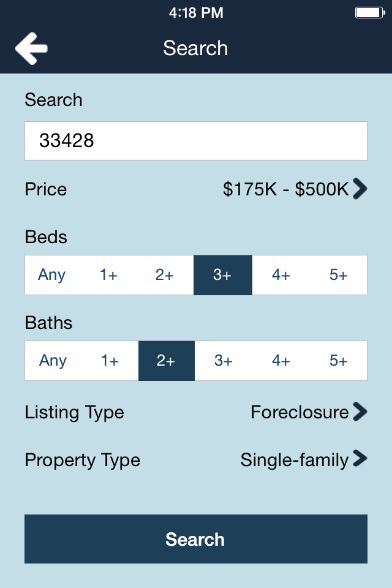Select Any in the Beds selector
The width and height of the screenshot is (392, 588).
coord(52,275)
